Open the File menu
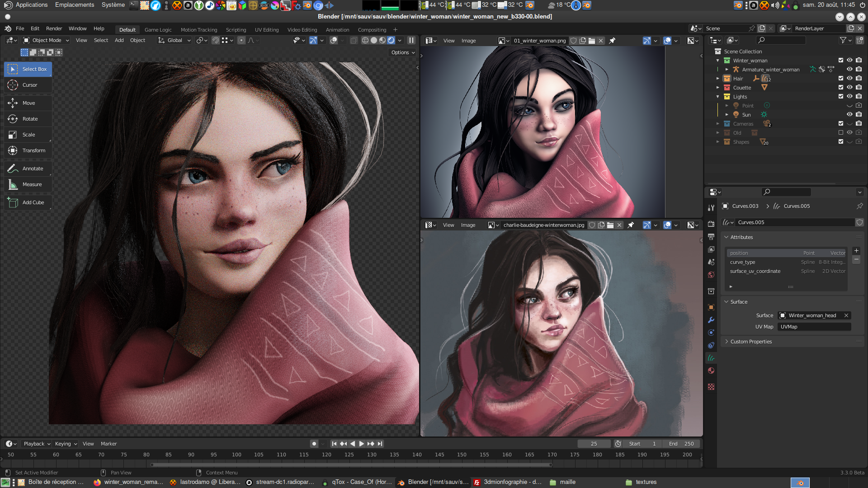Screen dimensions: 868x488 [x=20, y=28]
